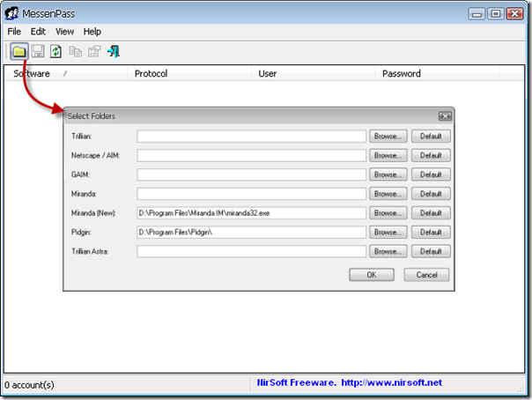
Task: Confirm the Select Folders dialog with OK
Action: (372, 275)
